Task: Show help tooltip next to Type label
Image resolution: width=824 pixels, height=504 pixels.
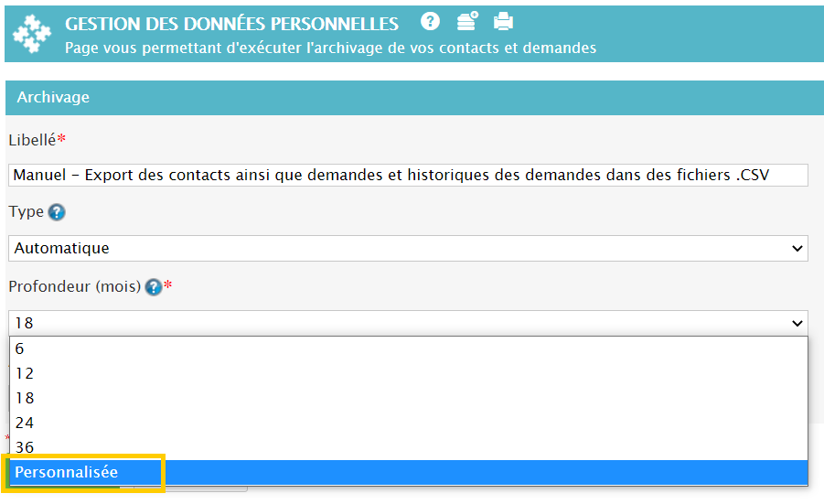Action: pos(57,212)
